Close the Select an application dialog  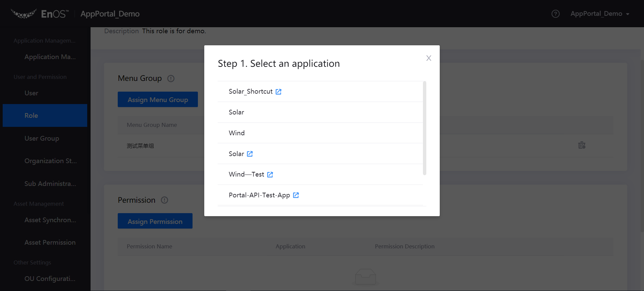[429, 58]
